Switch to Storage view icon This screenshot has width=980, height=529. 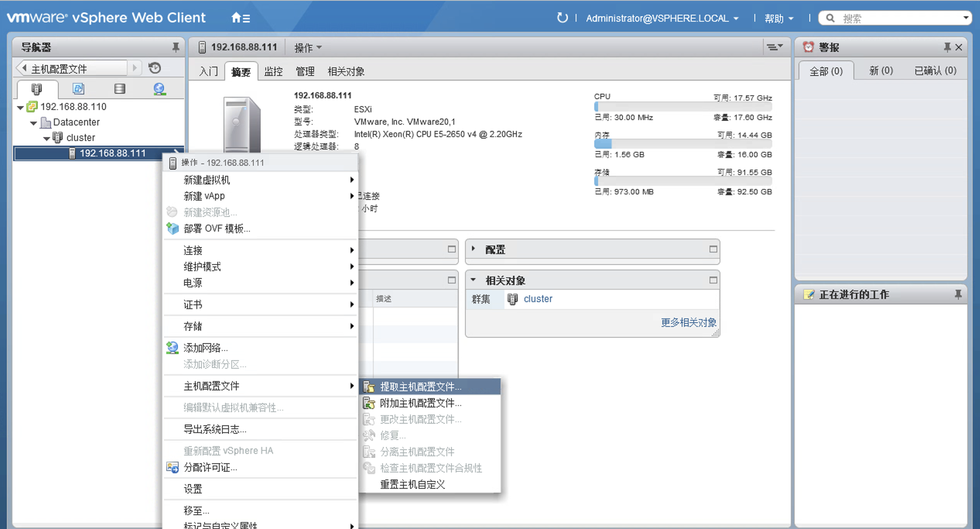pyautogui.click(x=120, y=89)
